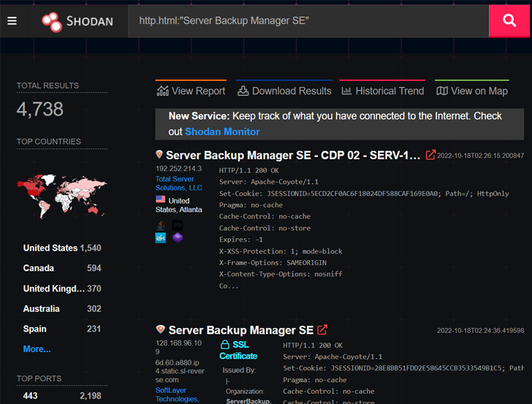Filter by Spain
The width and height of the screenshot is (532, 404).
coord(62,329)
